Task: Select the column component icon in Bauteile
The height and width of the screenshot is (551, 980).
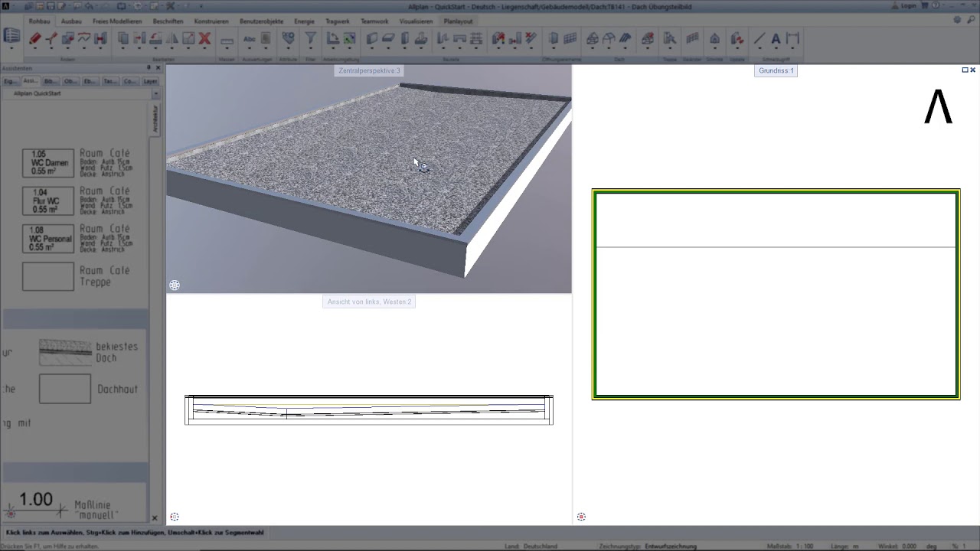Action: [405, 38]
